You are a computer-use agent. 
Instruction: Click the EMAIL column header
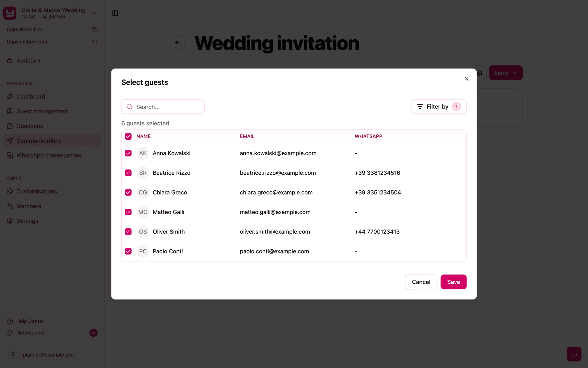click(247, 136)
